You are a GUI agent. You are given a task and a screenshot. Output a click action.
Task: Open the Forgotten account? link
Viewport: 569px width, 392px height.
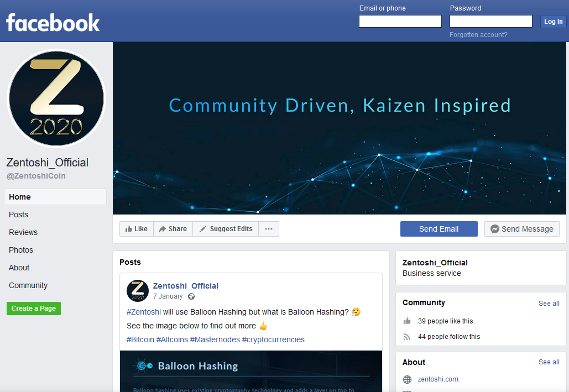478,35
